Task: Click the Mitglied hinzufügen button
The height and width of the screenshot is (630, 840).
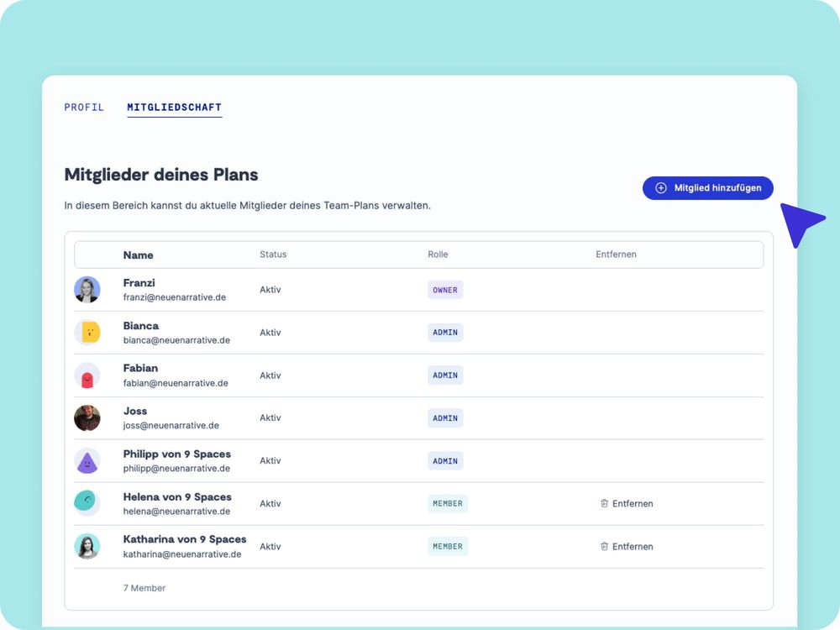Action: pyautogui.click(x=707, y=188)
